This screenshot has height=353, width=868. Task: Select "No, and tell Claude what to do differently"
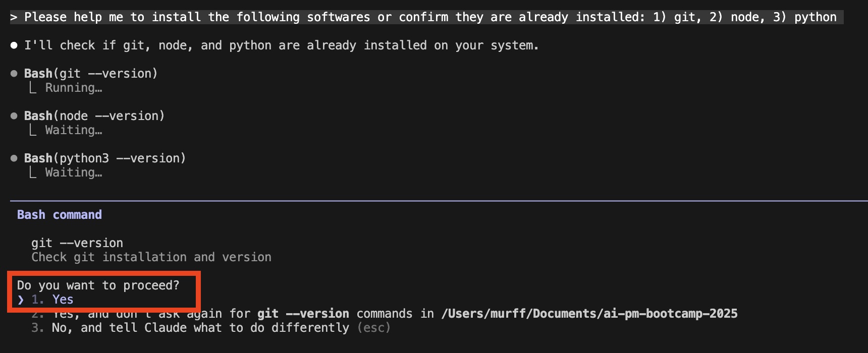(200, 328)
